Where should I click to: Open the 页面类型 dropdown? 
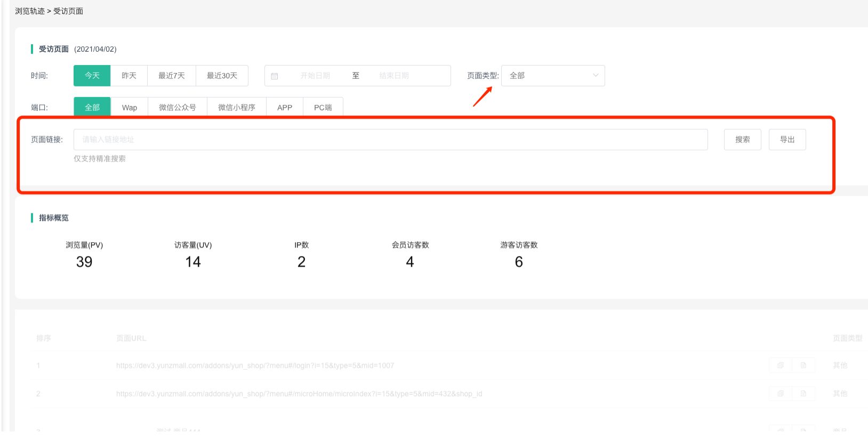pos(552,76)
